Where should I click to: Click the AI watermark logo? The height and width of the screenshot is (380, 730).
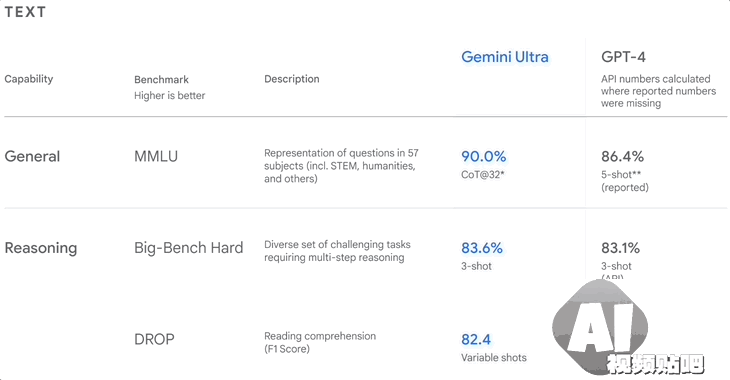[600, 326]
